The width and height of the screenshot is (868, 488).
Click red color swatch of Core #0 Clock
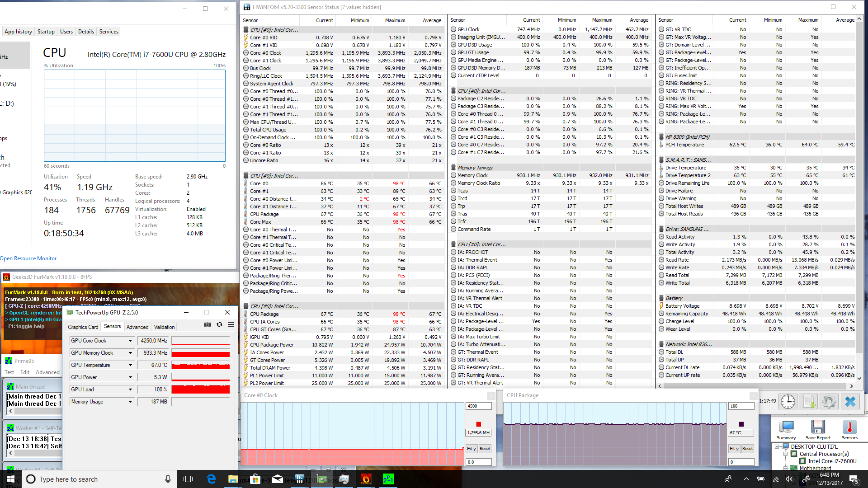(478, 424)
